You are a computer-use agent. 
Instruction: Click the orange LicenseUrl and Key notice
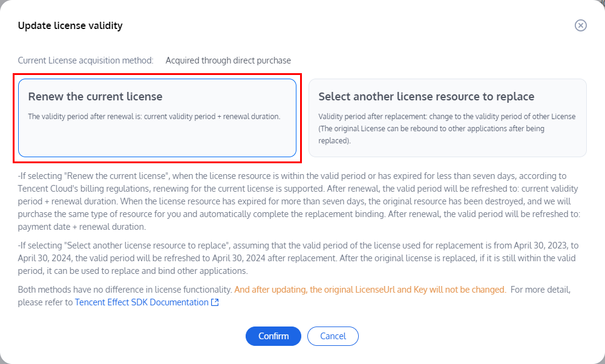pos(370,290)
